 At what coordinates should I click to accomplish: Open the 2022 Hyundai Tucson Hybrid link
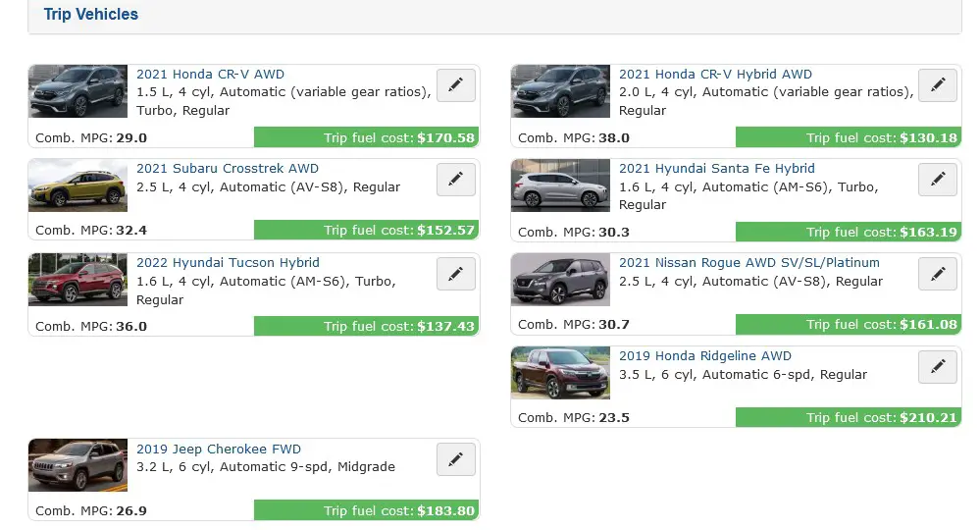tap(228, 262)
